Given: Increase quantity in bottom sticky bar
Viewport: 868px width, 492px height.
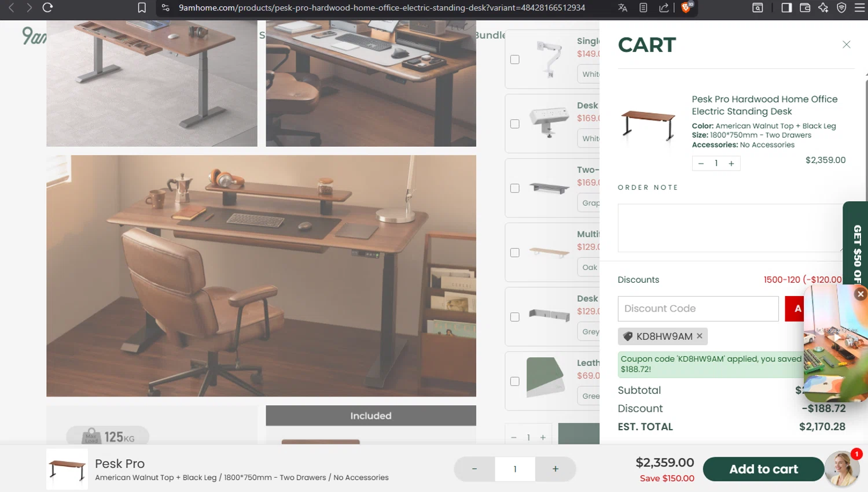Looking at the screenshot, I should tap(556, 469).
